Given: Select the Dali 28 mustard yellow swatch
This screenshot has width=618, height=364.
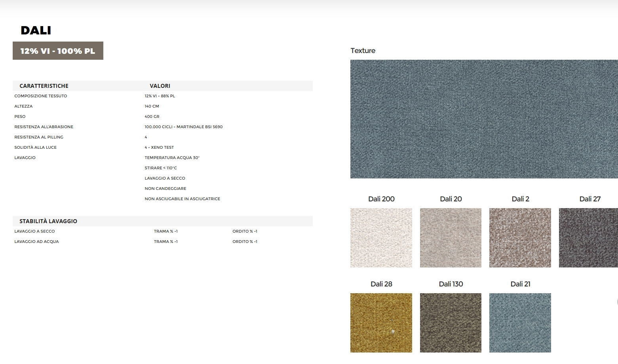Looking at the screenshot, I should pos(381,323).
